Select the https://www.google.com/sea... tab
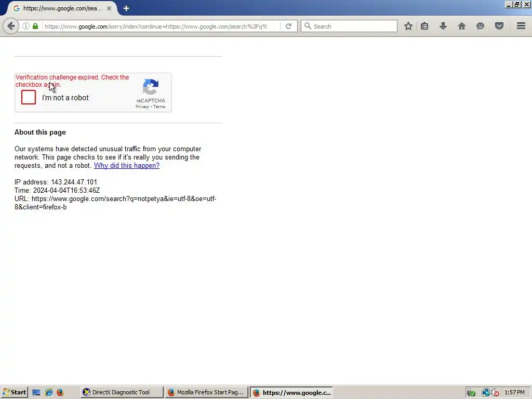 point(61,8)
